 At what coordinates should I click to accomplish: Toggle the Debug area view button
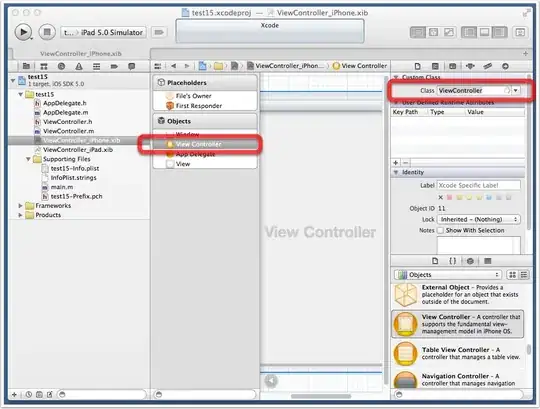(x=484, y=32)
